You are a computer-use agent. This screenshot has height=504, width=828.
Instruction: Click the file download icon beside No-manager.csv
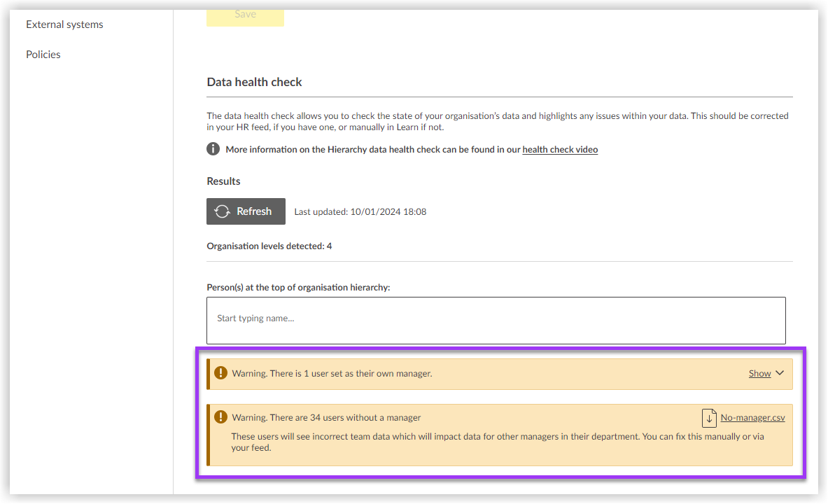[x=708, y=417]
